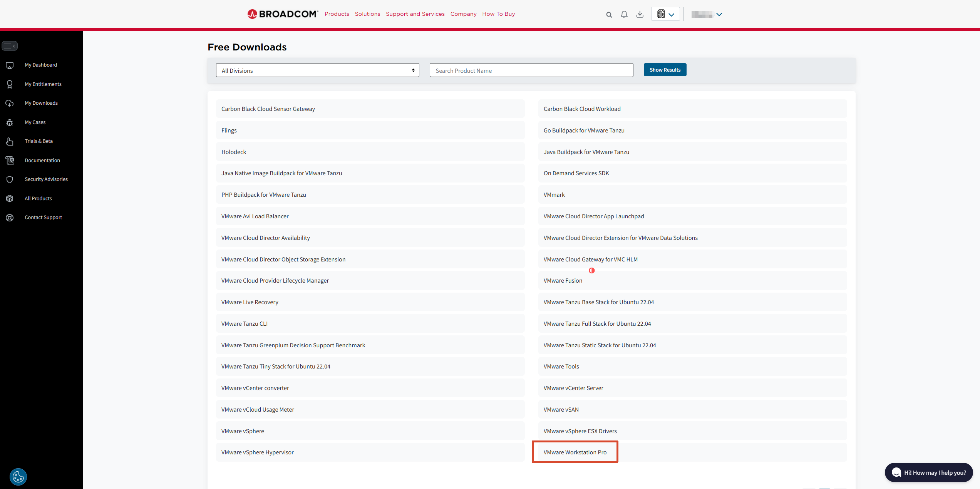Open My Downloads page
Screen dimensions: 980x489
[x=41, y=103]
